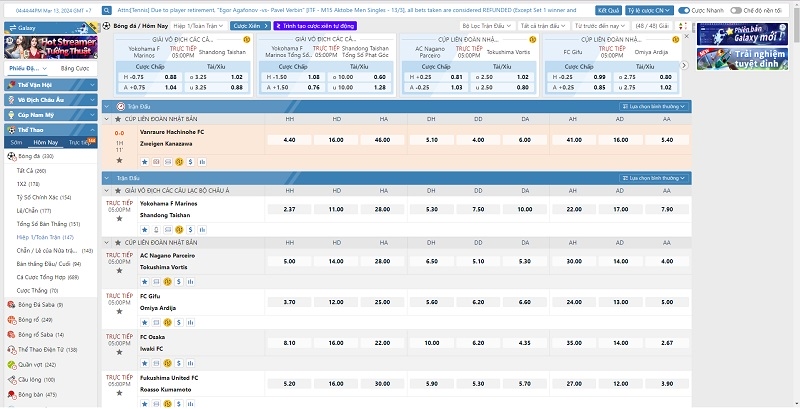Click blue star icon under FC Gifu match
This screenshot has width=800, height=409.
(x=144, y=320)
